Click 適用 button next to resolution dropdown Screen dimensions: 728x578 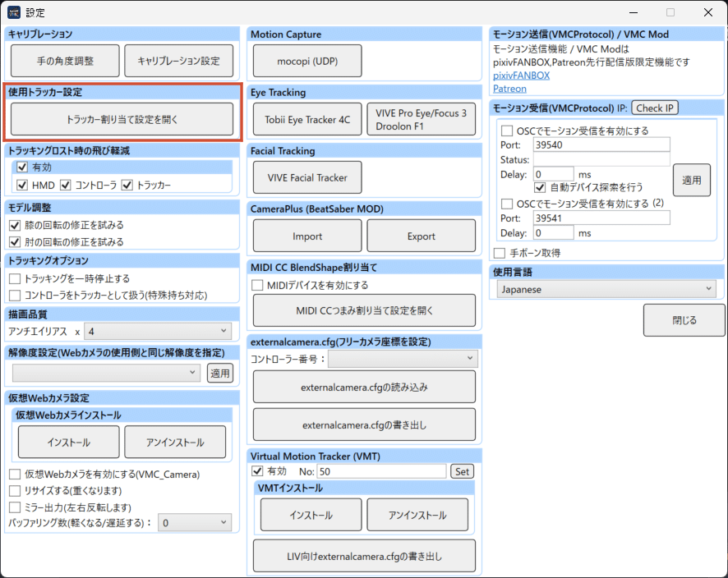click(220, 373)
